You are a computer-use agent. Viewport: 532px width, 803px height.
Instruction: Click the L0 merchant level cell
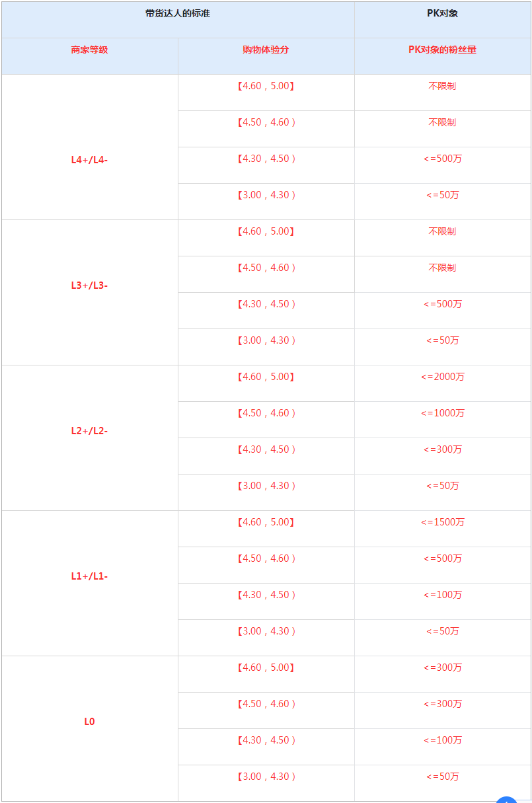click(x=89, y=722)
